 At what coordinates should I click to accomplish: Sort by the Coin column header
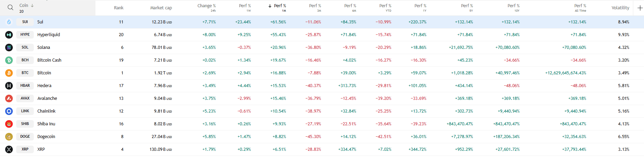pyautogui.click(x=24, y=6)
